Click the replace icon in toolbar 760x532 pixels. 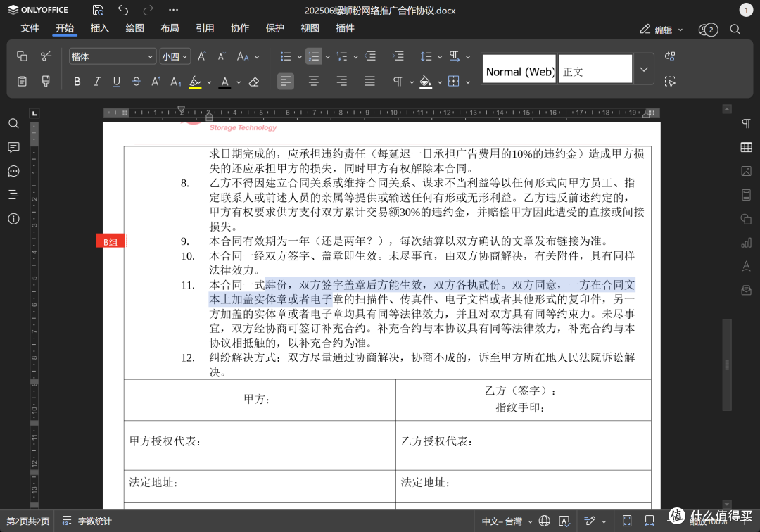pos(670,56)
